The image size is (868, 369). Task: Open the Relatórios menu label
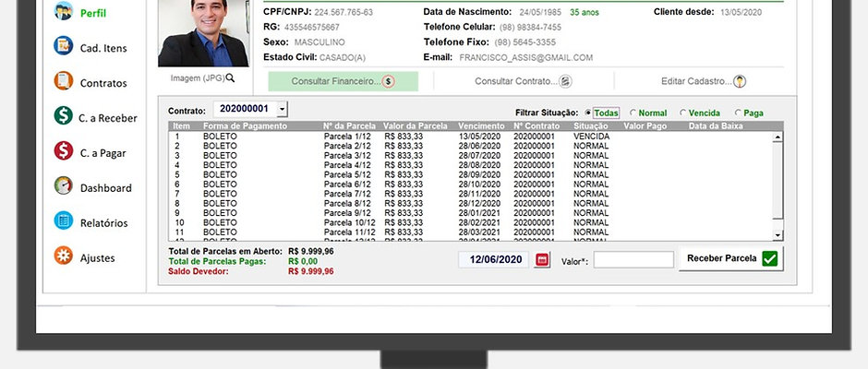click(104, 223)
